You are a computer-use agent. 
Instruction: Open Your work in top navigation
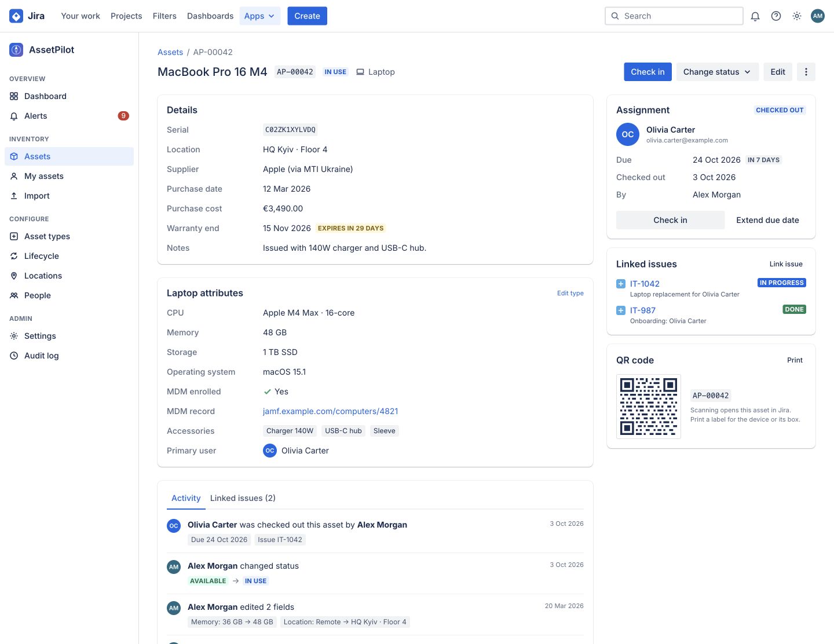pyautogui.click(x=81, y=16)
